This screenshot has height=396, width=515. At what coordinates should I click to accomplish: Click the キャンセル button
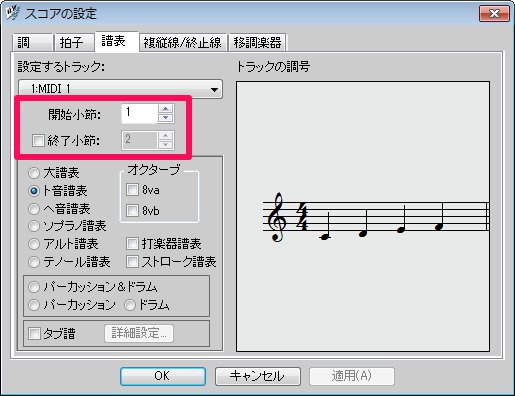coord(258,376)
